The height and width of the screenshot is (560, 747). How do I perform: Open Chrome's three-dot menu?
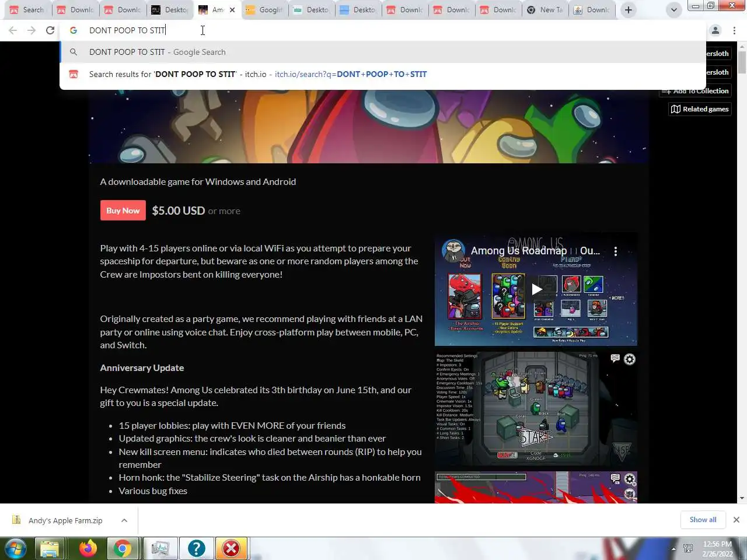(x=734, y=30)
